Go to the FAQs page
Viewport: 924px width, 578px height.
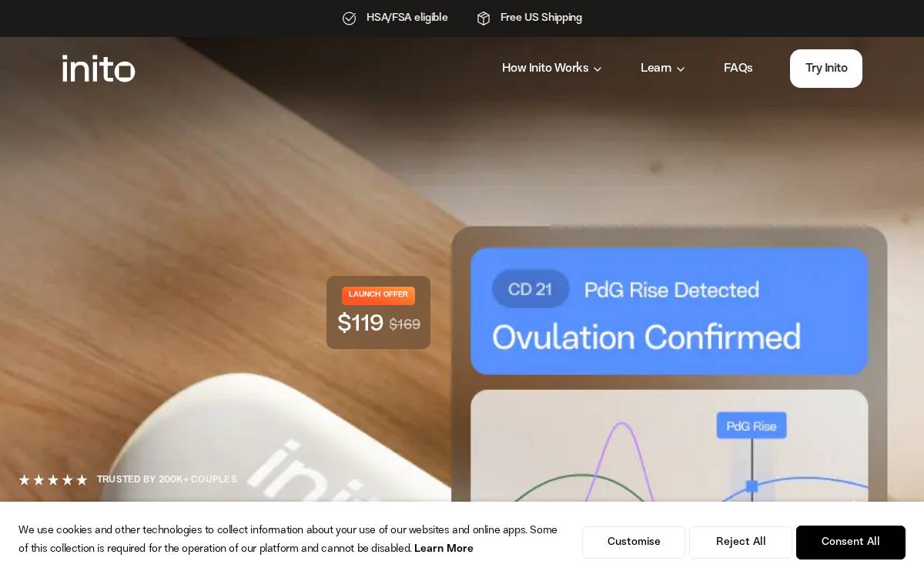tap(738, 69)
